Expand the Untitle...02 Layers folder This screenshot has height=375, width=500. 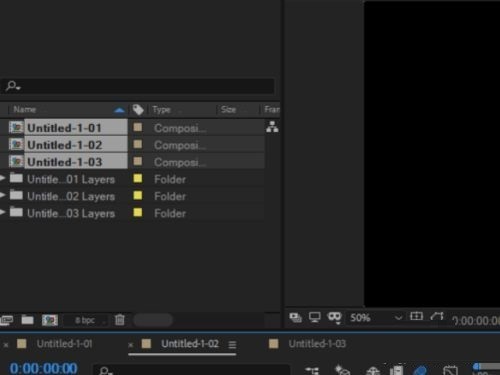3,195
